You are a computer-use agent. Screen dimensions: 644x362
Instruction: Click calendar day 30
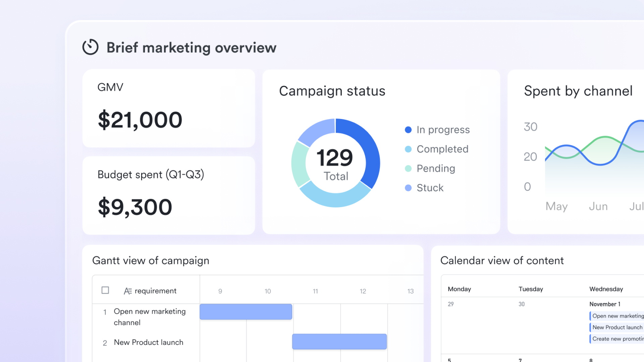point(522,304)
